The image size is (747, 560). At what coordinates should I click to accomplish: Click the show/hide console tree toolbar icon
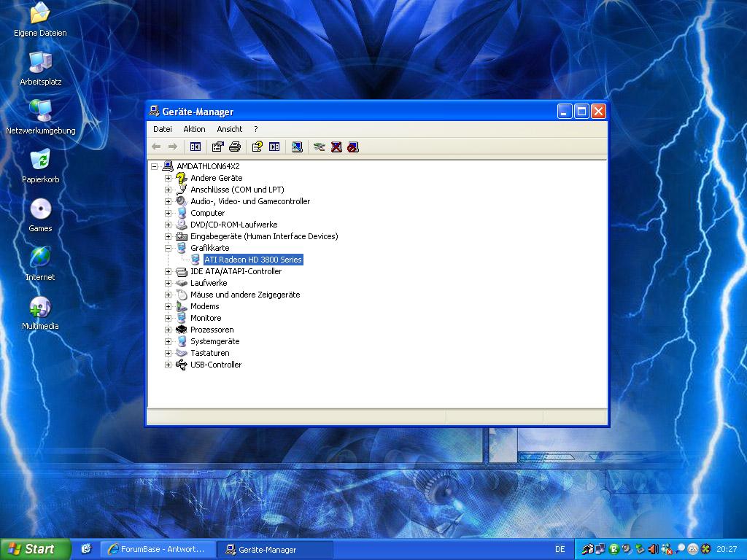tap(196, 147)
